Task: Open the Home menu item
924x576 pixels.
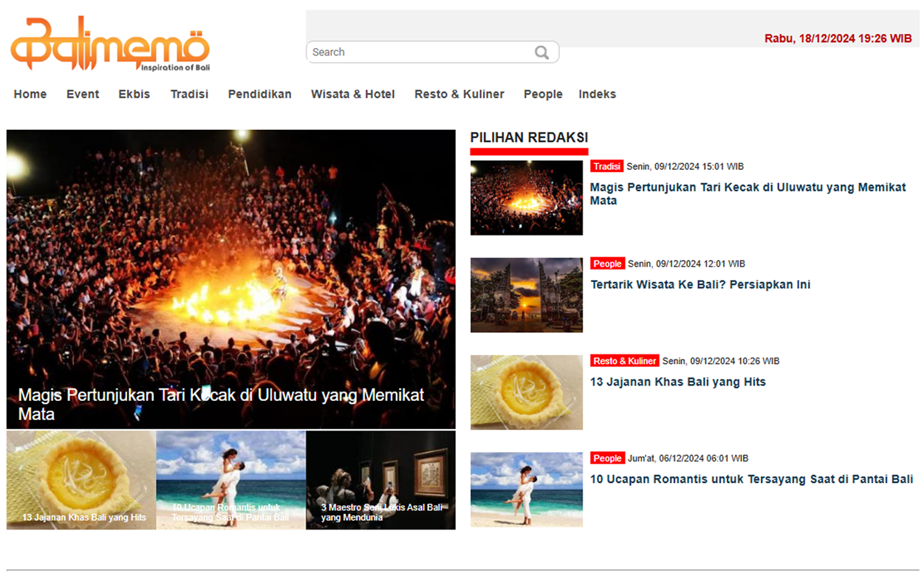Action: coord(30,95)
